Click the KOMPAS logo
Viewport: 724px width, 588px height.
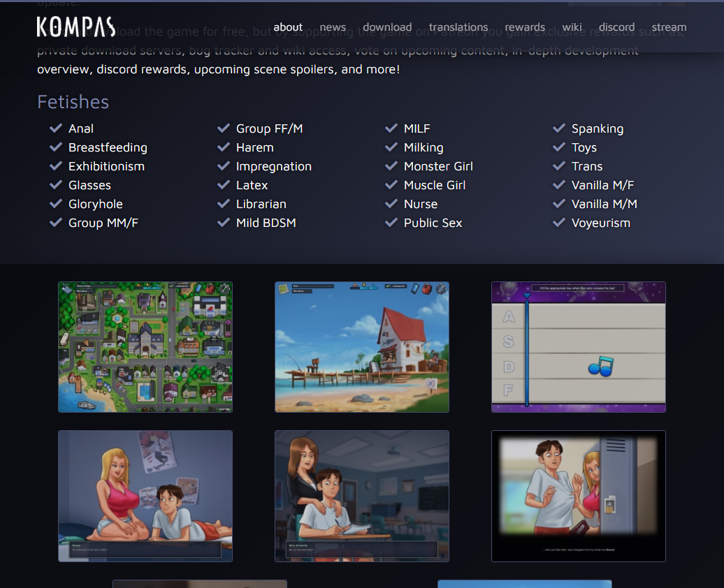click(x=76, y=27)
